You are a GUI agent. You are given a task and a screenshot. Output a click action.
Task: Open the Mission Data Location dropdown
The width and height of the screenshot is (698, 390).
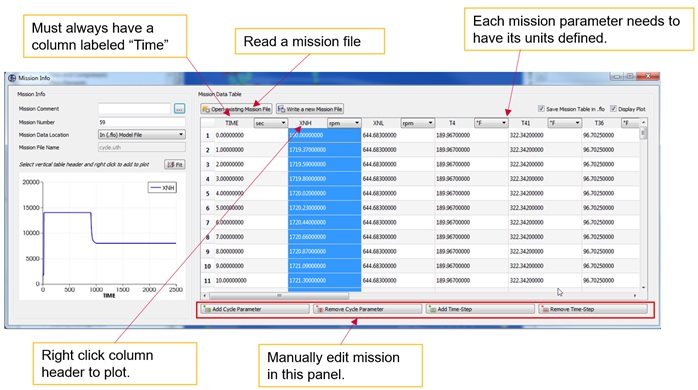[142, 134]
